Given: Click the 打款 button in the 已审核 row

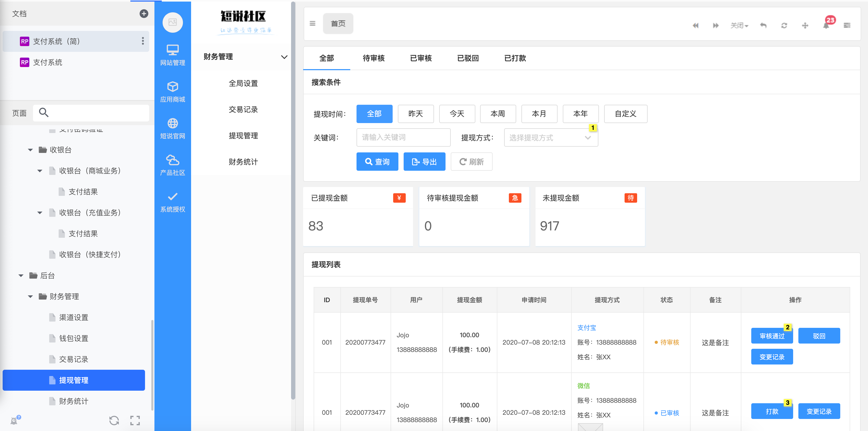Looking at the screenshot, I should 772,411.
